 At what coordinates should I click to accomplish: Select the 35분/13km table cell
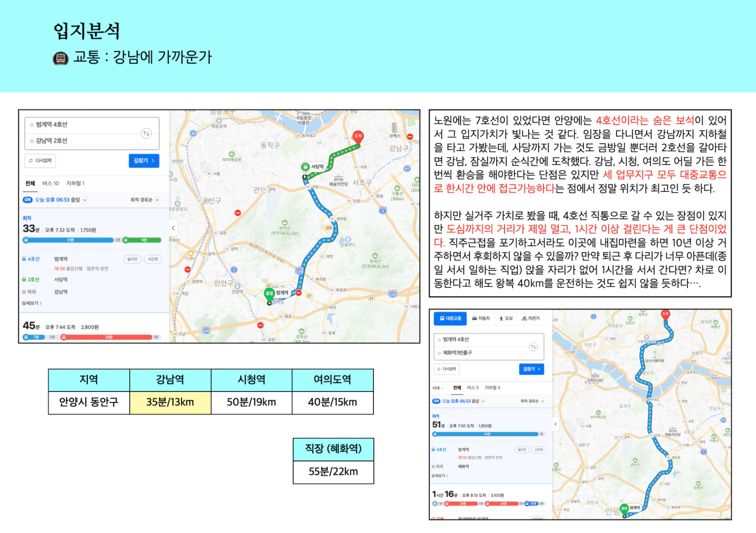[x=170, y=402]
